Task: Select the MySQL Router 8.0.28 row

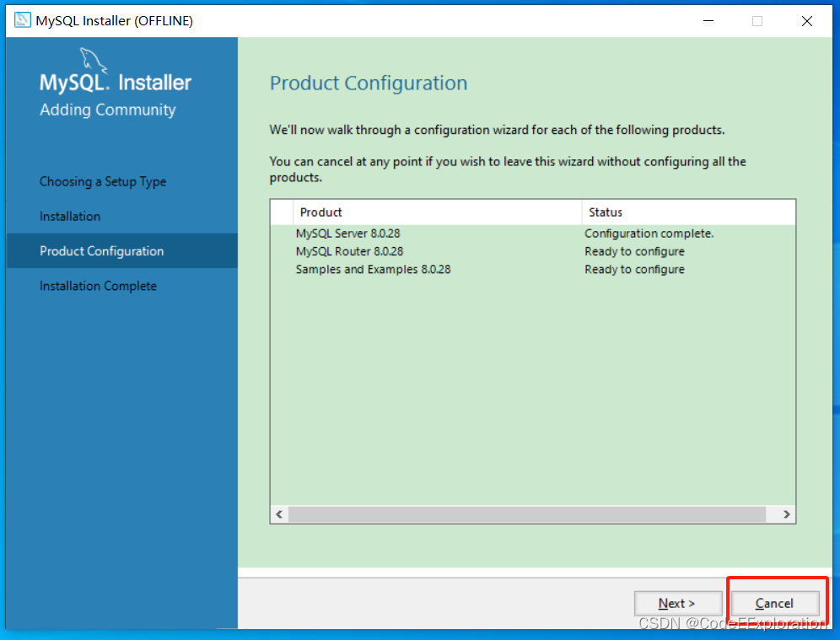Action: pyautogui.click(x=532, y=251)
